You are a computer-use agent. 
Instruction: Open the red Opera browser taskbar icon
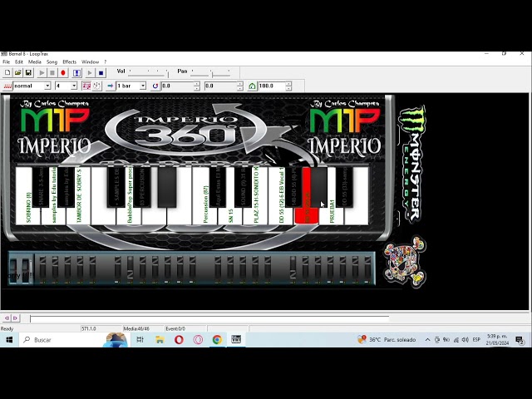(x=179, y=340)
